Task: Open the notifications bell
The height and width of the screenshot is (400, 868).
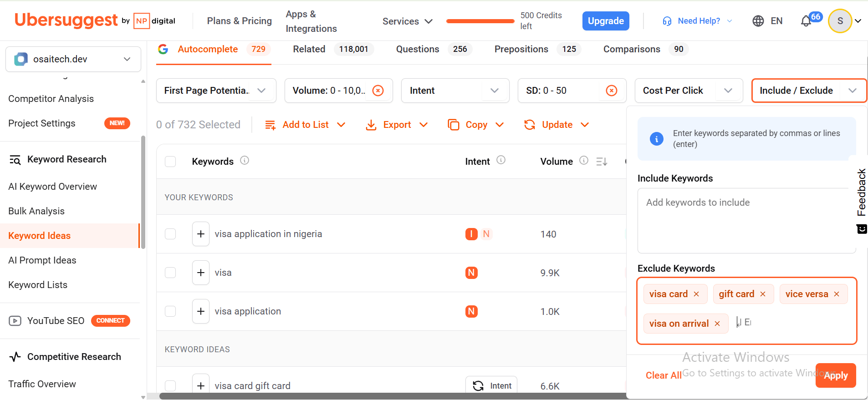Action: click(806, 21)
